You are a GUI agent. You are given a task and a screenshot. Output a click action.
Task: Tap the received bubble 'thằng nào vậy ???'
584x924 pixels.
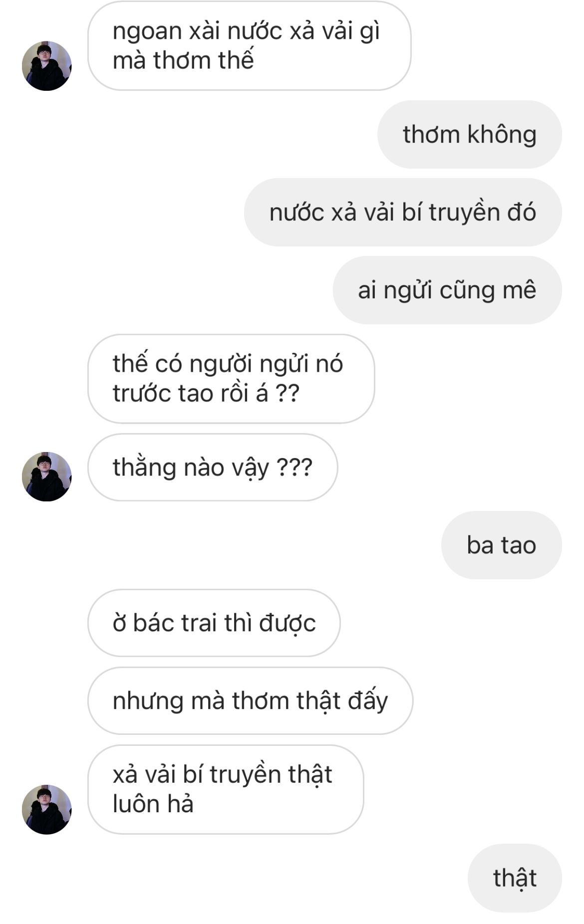[213, 467]
